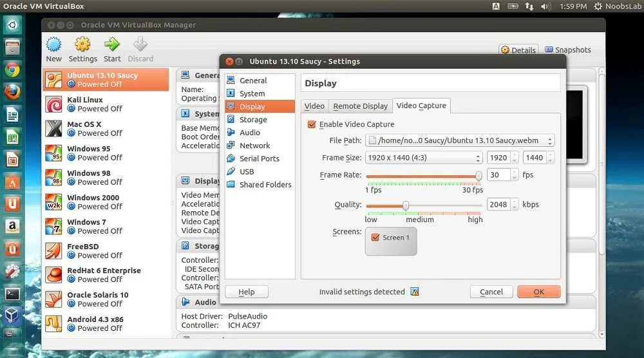Select the FreeBSD virtual machine

click(x=106, y=251)
